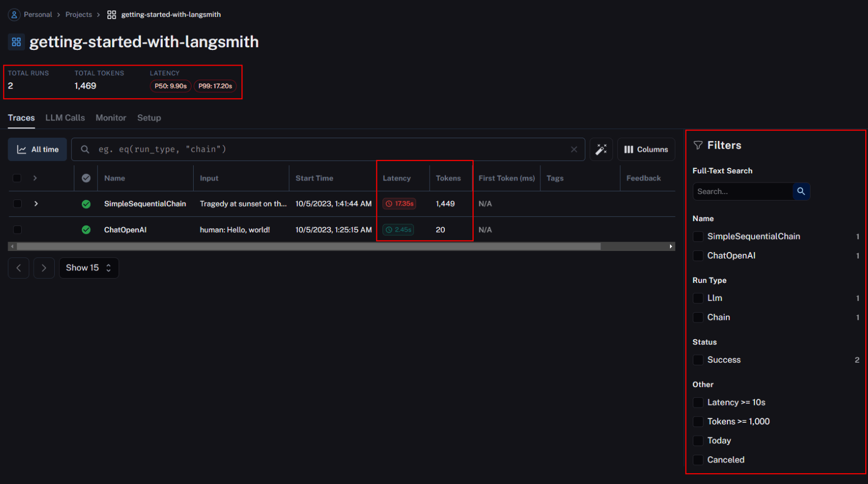The image size is (868, 484).
Task: Select the header select-all checkbox
Action: [17, 178]
